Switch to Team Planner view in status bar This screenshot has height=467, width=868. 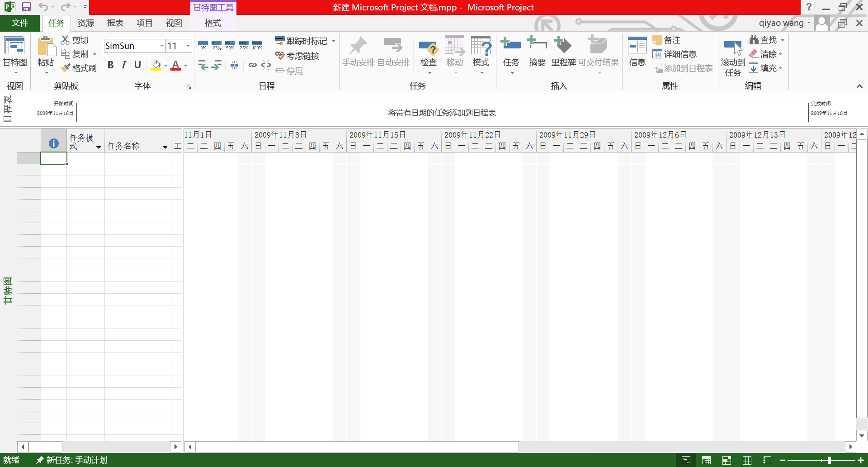tap(726, 460)
